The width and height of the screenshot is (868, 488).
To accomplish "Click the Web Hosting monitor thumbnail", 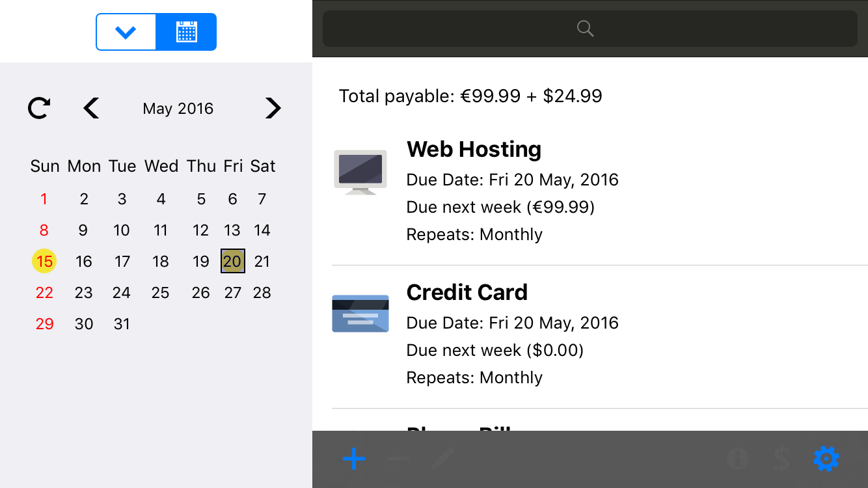I will tap(360, 172).
